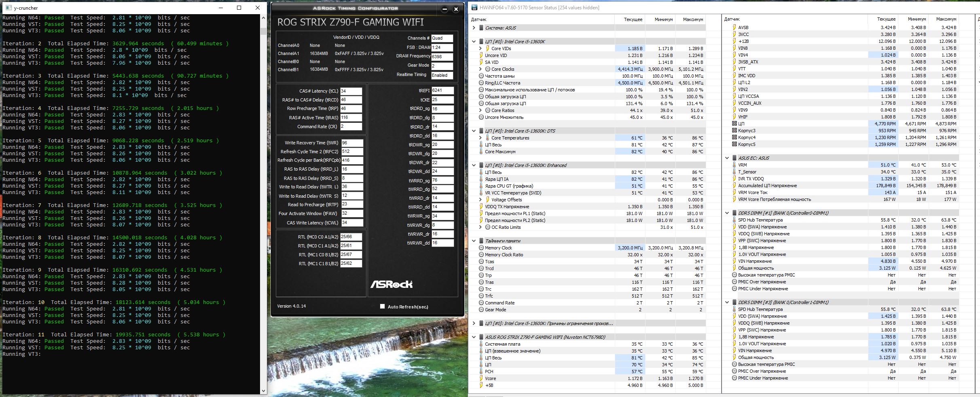This screenshot has width=980, height=397.
Task: Click the Корпус5 fan icon
Action: point(734,144)
